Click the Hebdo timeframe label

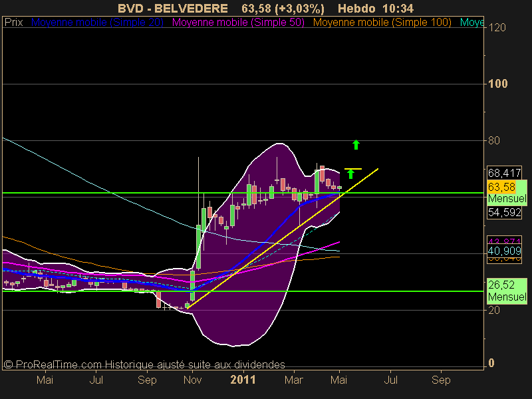pyautogui.click(x=356, y=8)
